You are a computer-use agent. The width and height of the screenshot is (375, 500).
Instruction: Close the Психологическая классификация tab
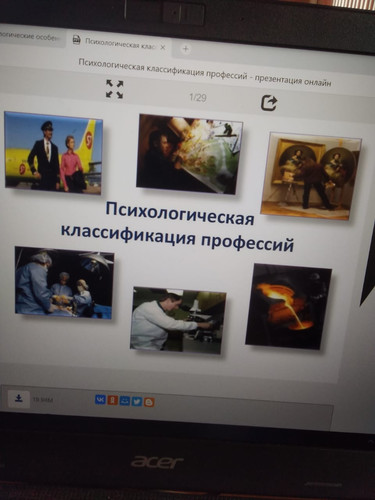[x=163, y=47]
